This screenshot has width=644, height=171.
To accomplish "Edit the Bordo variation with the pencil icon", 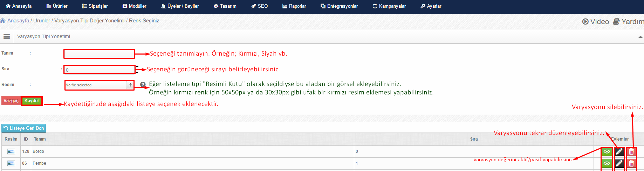I will coord(619,151).
